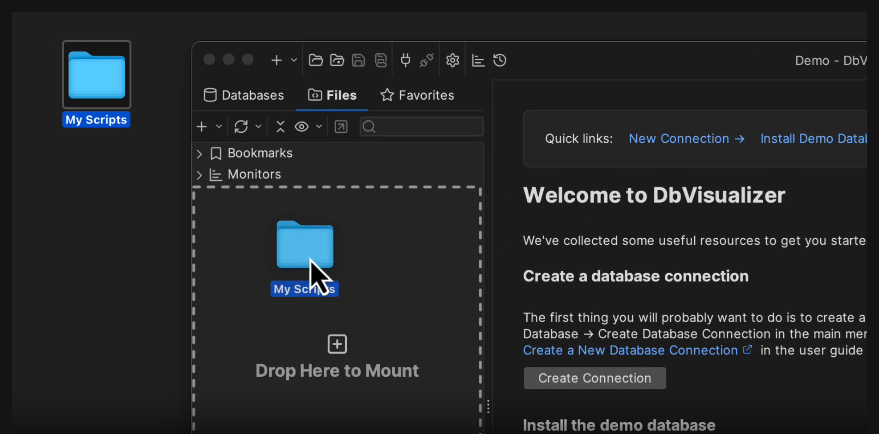
Task: Open the dropdown beside the refresh icon
Action: [258, 127]
